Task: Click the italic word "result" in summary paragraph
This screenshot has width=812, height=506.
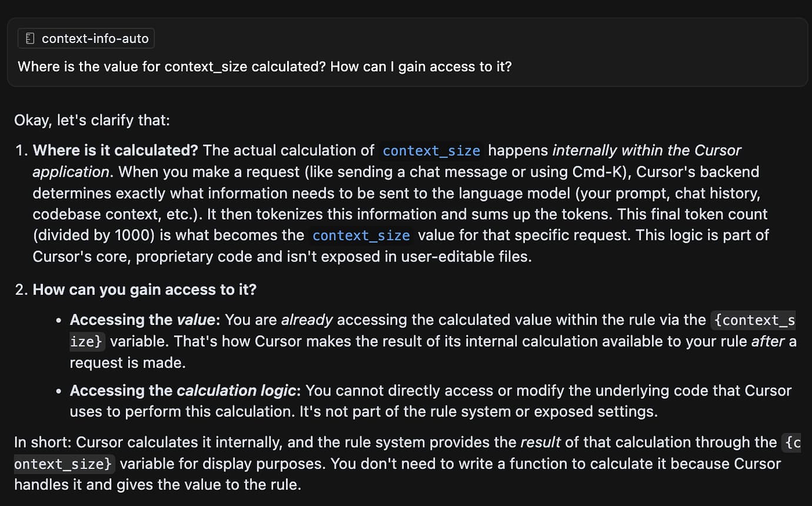Action: (540, 442)
